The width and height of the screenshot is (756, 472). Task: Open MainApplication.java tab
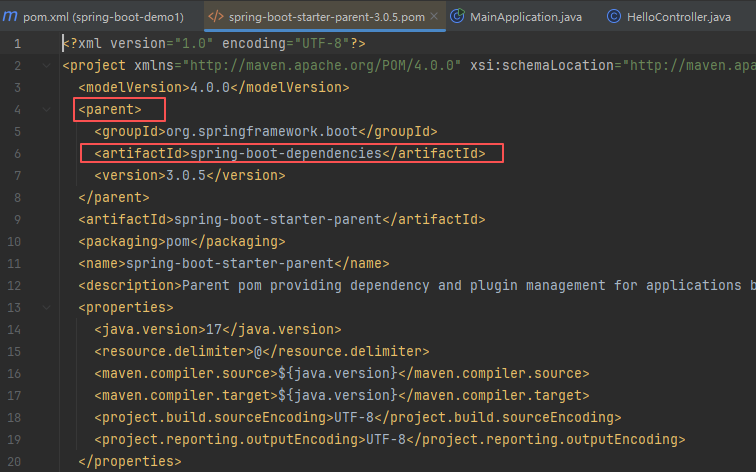click(x=516, y=17)
